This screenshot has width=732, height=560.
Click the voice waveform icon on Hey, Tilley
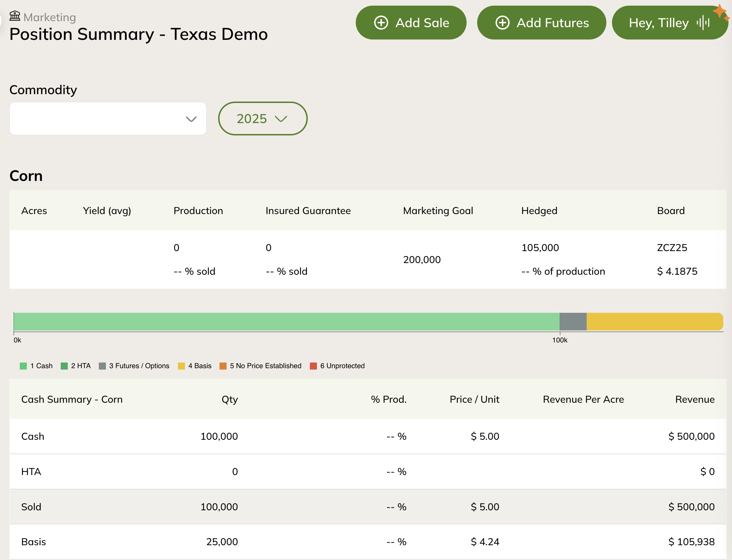[703, 23]
